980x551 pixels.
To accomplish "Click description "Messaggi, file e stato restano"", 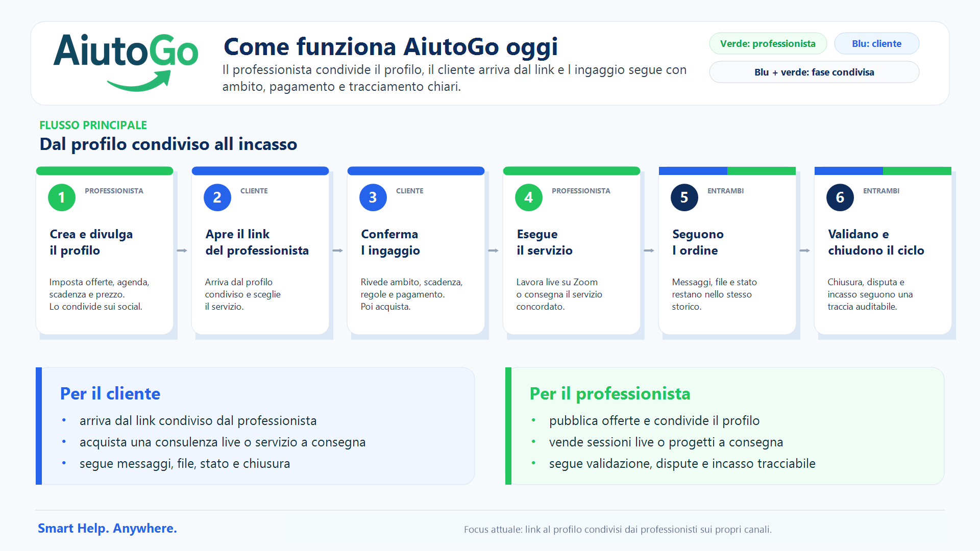I will click(714, 288).
